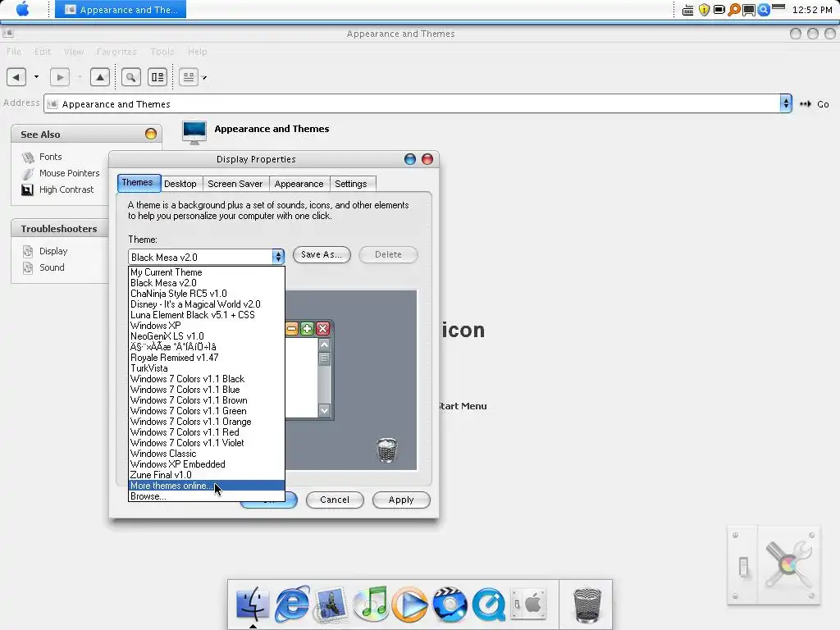This screenshot has width=840, height=630.
Task: Choose Zune Final v1.0 theme
Action: 206,475
